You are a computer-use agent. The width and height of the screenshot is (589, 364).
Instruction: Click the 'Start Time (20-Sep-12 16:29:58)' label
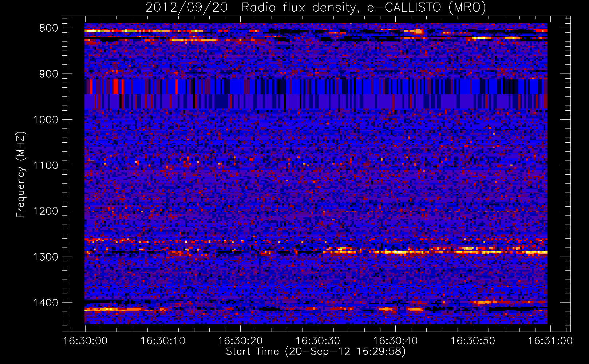(x=316, y=352)
